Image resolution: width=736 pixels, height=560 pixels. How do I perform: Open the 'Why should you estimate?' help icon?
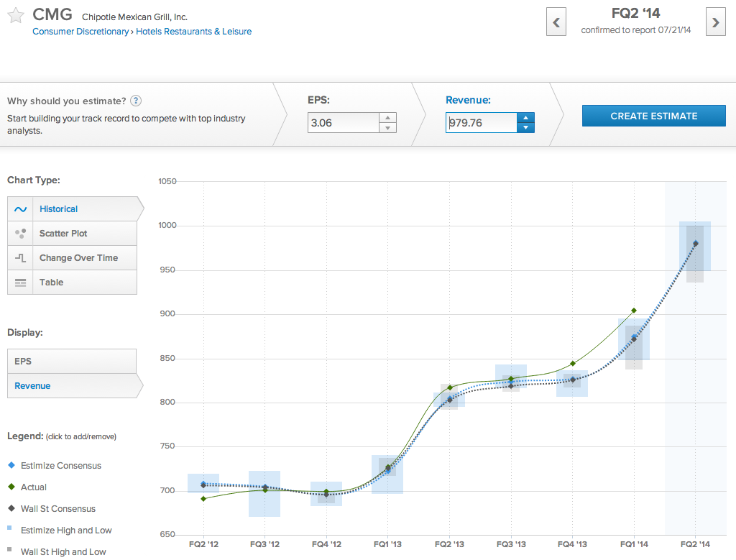tap(136, 101)
